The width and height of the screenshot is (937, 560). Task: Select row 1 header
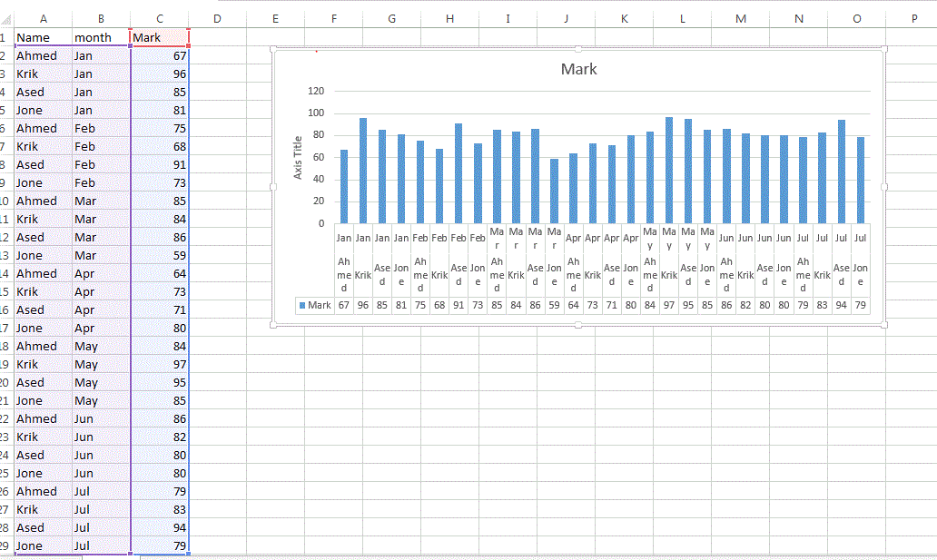pos(5,37)
